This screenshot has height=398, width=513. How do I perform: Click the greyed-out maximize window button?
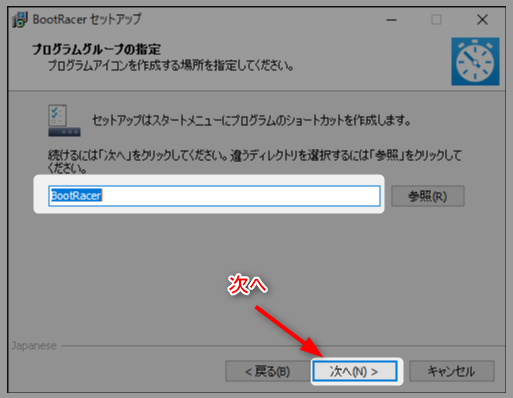point(436,20)
